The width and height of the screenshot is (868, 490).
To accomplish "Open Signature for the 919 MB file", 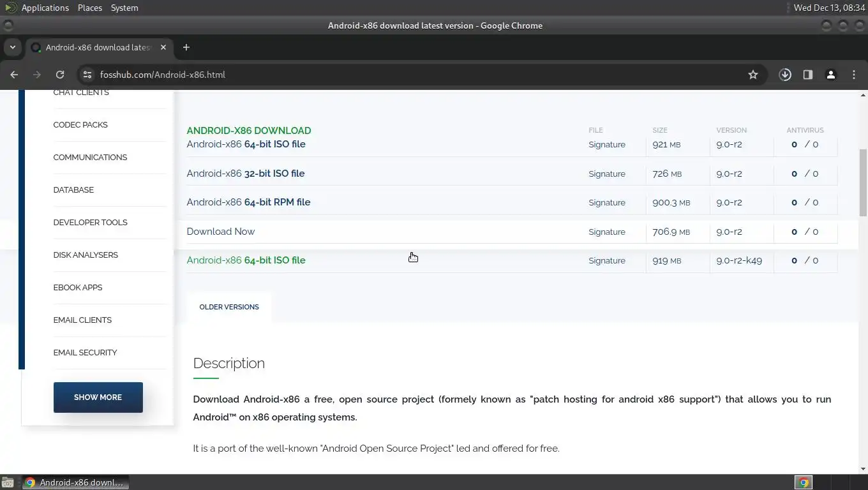I will coord(607,261).
